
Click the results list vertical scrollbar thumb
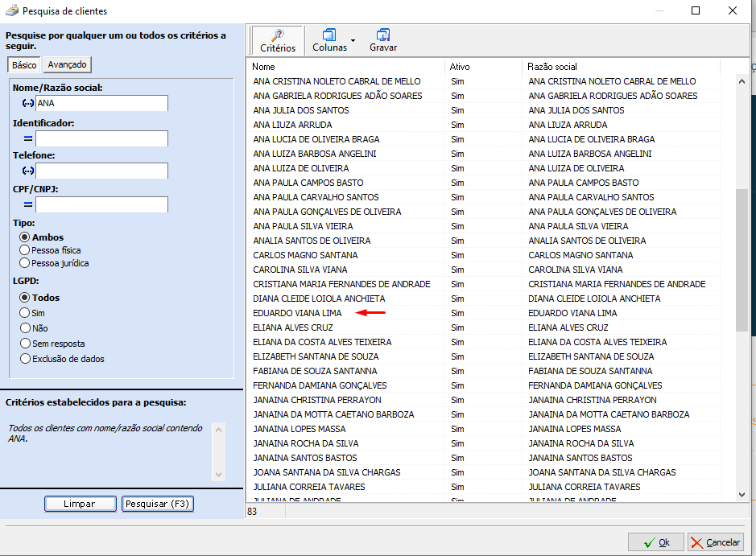[x=742, y=260]
